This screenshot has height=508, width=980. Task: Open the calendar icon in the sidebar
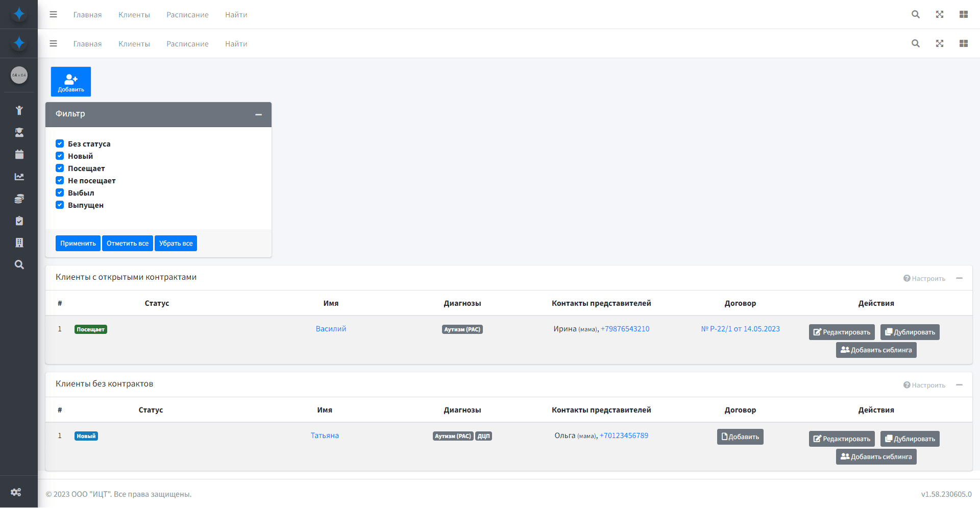coord(19,155)
